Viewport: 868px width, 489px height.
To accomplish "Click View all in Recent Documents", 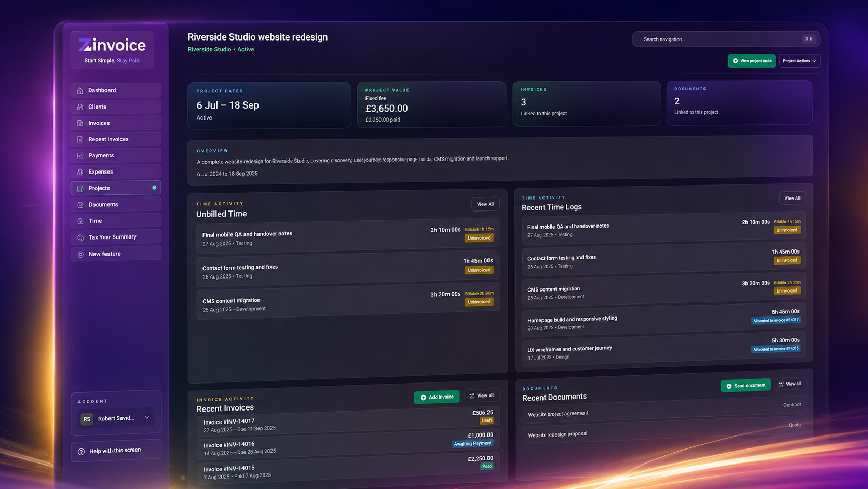I will click(790, 384).
